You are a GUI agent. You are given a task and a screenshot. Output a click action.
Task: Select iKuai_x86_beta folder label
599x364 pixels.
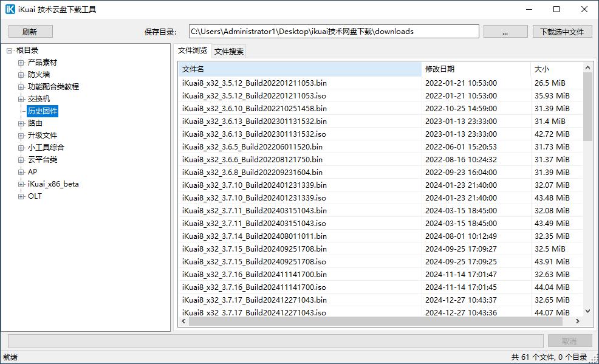point(53,184)
